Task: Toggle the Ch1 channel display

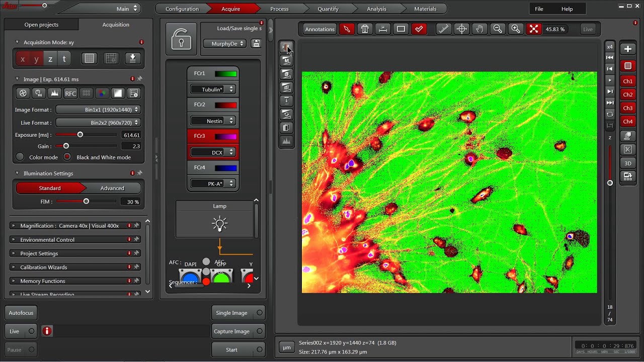Action: pos(627,81)
